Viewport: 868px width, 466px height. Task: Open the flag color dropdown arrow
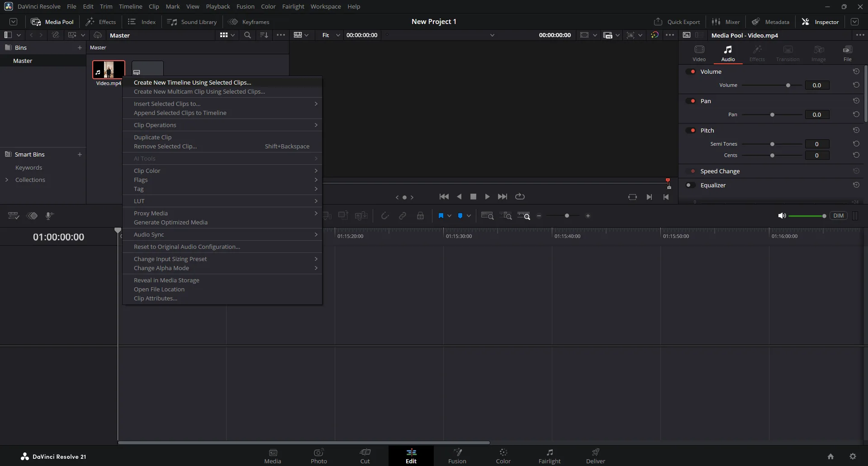coord(449,216)
